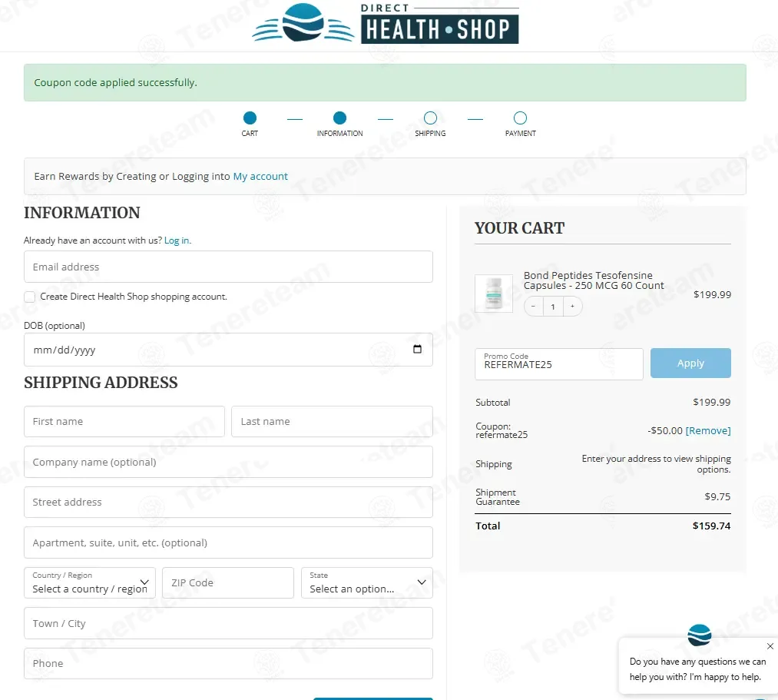Image resolution: width=778 pixels, height=700 pixels.
Task: Click the Shipment Guarantee $9.75 value
Action: [x=717, y=496]
